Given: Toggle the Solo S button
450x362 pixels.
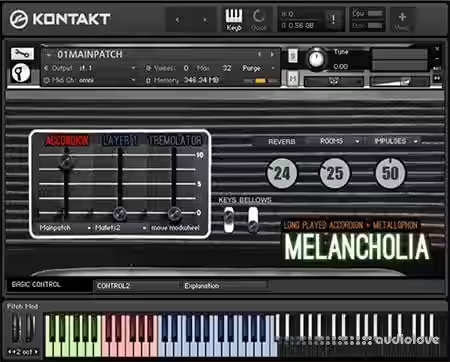Looking at the screenshot, I should (293, 55).
